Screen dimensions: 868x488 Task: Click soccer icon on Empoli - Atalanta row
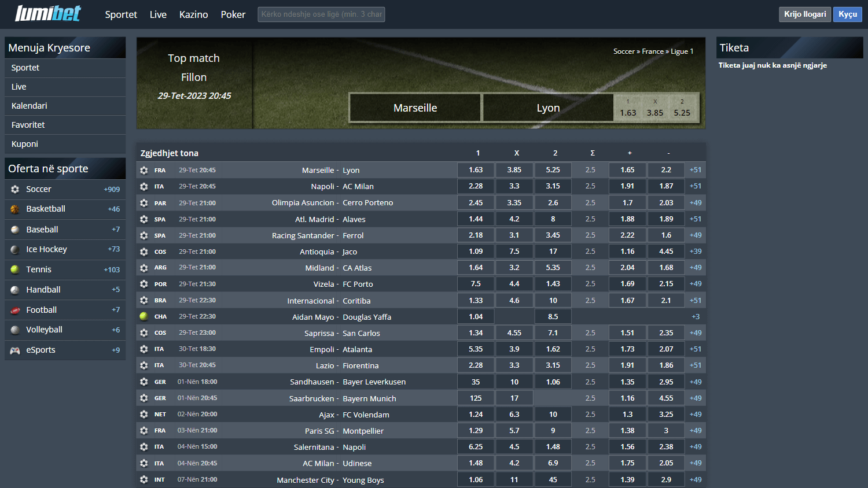(x=144, y=349)
